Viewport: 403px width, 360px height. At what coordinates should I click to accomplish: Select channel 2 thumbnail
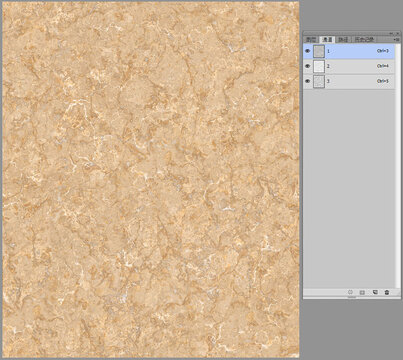tap(319, 66)
